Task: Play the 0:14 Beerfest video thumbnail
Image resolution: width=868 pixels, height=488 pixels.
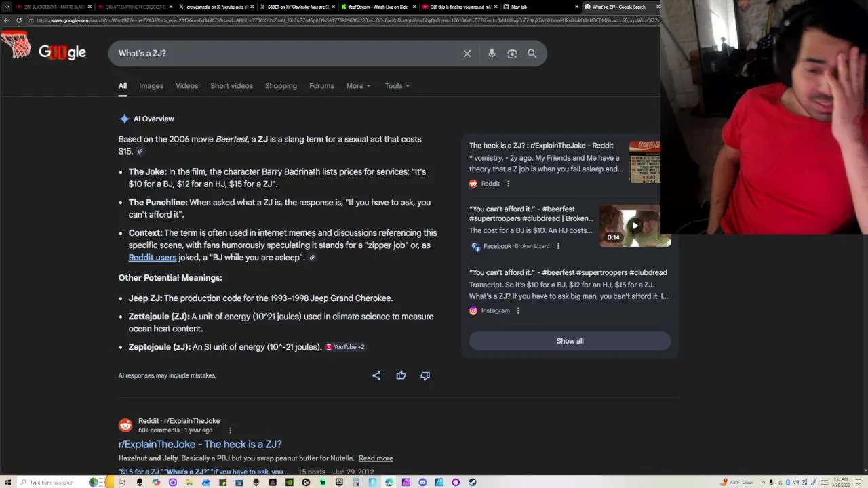Action: tap(635, 226)
